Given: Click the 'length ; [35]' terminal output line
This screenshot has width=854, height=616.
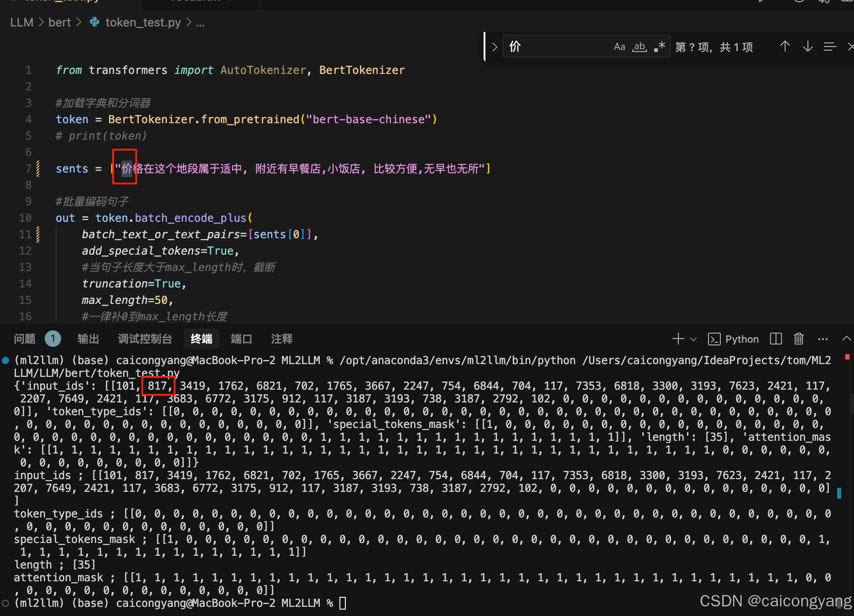Looking at the screenshot, I should point(55,564).
